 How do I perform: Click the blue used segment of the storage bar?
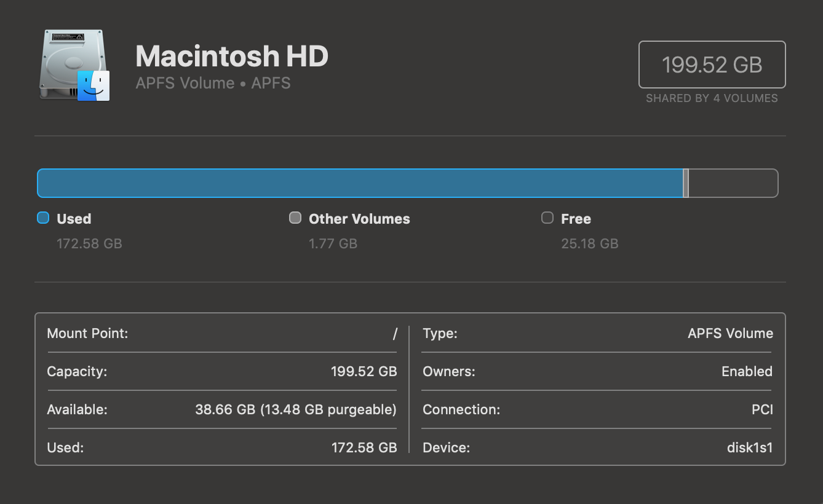[360, 183]
